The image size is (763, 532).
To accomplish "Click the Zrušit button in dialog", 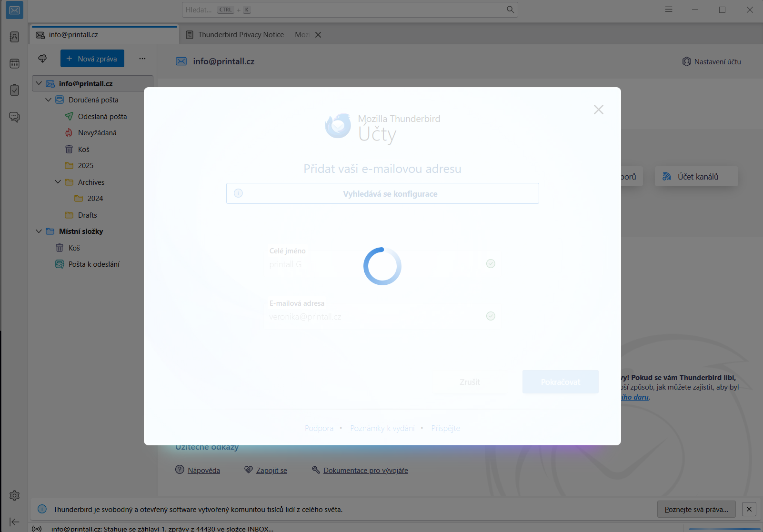I will click(x=470, y=382).
